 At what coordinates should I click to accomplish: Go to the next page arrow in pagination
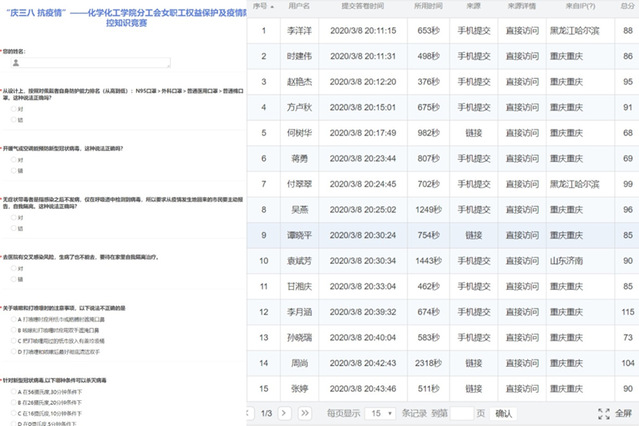point(286,413)
